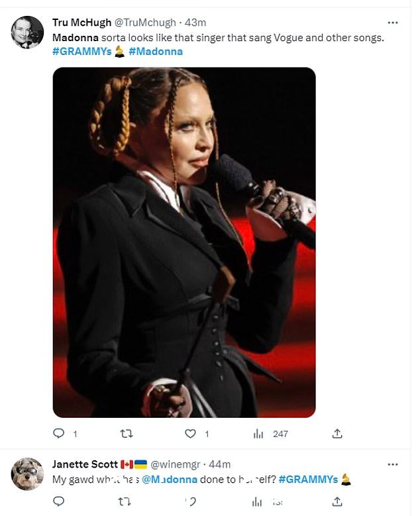Enlarge the photo of singer with microphone

184,242
